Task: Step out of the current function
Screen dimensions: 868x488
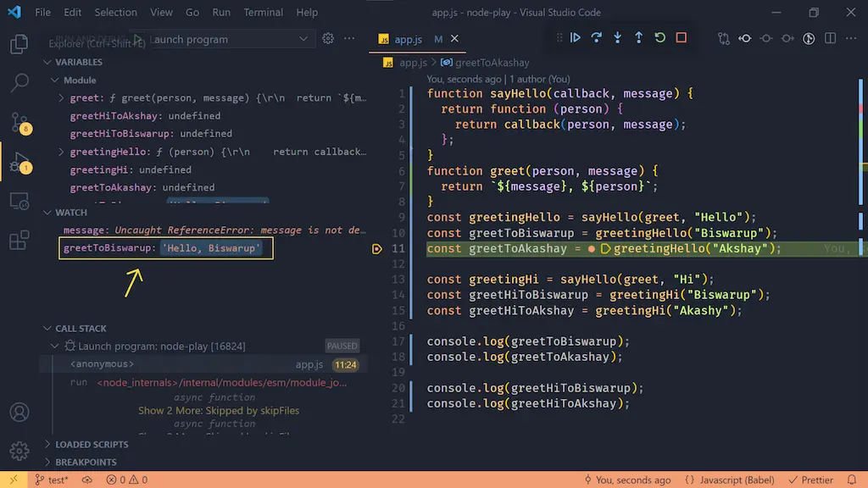Action: pyautogui.click(x=638, y=37)
